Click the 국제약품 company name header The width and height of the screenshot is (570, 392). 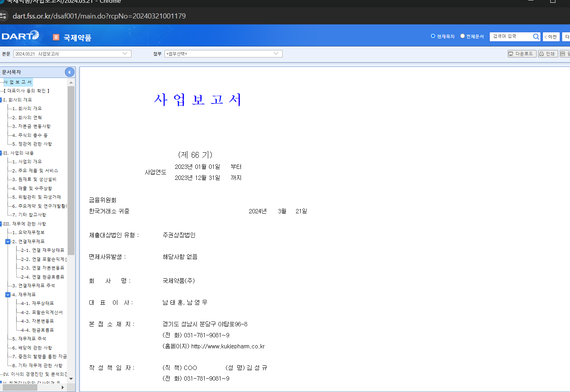78,37
